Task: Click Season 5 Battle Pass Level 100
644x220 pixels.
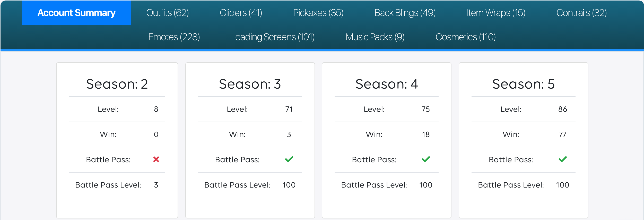Action: [563, 185]
